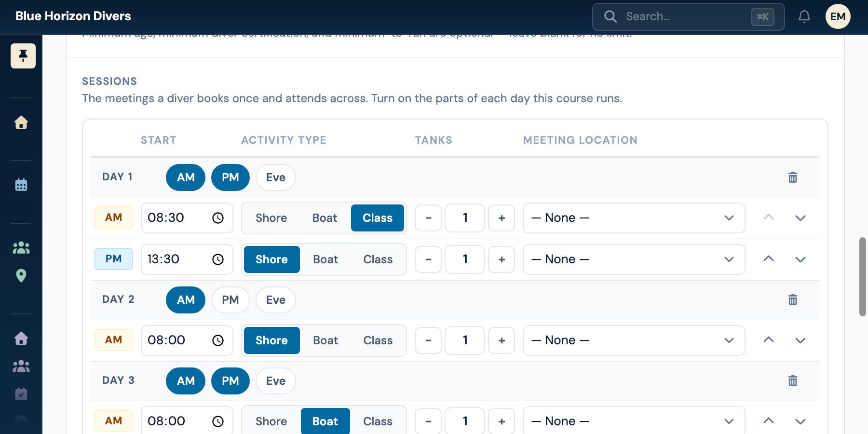Decrease tanks for the 08:30 session
Viewport: 868px width, 434px height.
coord(428,218)
